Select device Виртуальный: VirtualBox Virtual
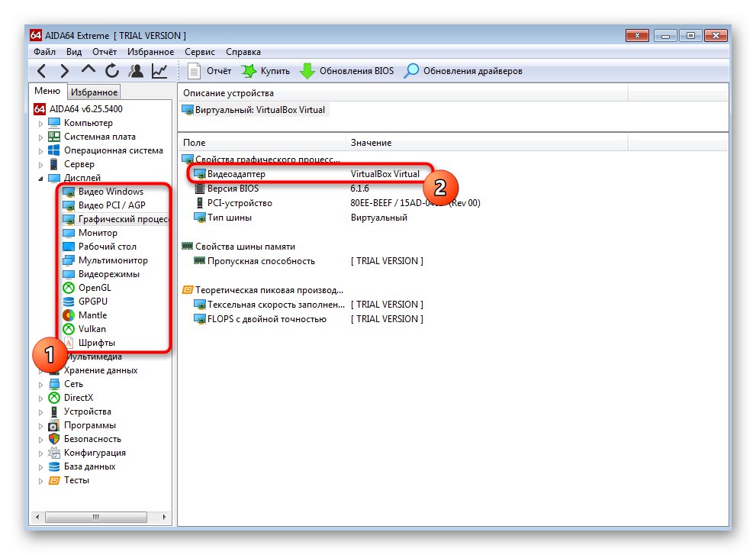This screenshot has height=555, width=756. (255, 110)
